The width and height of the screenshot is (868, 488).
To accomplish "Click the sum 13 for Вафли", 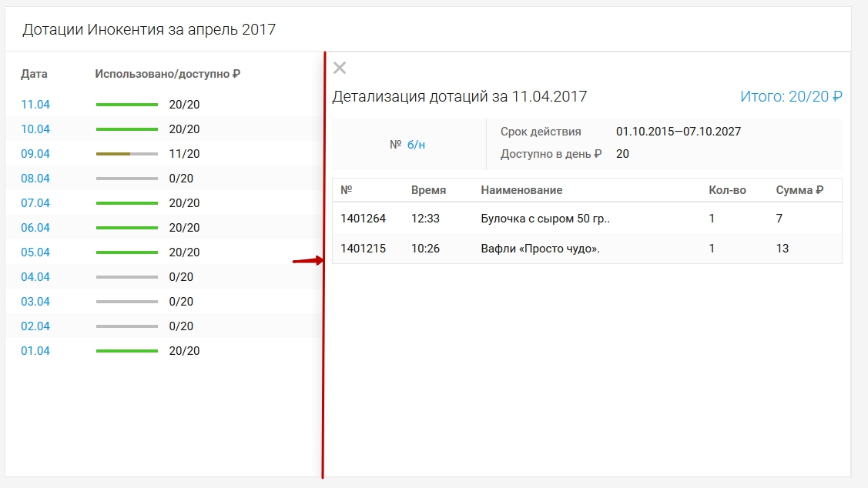I will pos(783,249).
